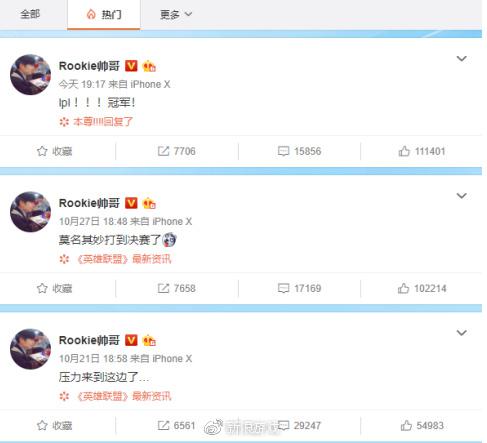The width and height of the screenshot is (487, 443).
Task: Favorite the 'lpl 冠军' post via star 收藏
Action: point(54,151)
